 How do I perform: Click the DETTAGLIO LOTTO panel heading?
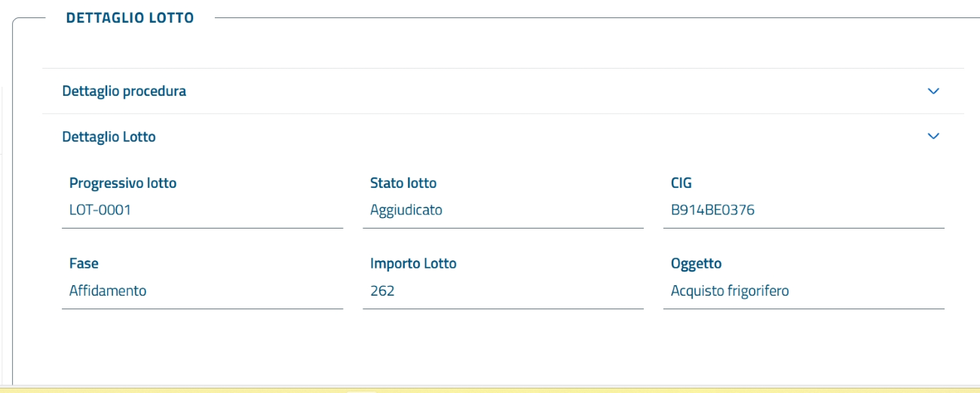(x=130, y=17)
